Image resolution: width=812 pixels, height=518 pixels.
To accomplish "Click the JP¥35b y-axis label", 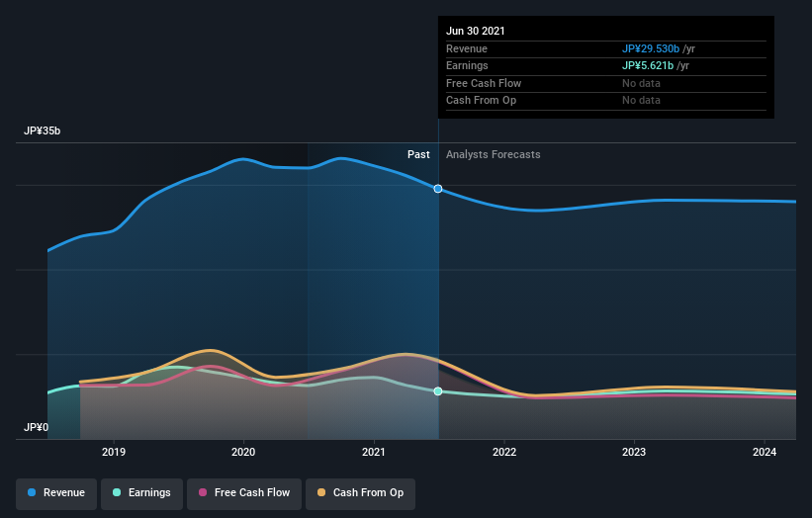I will [x=42, y=130].
